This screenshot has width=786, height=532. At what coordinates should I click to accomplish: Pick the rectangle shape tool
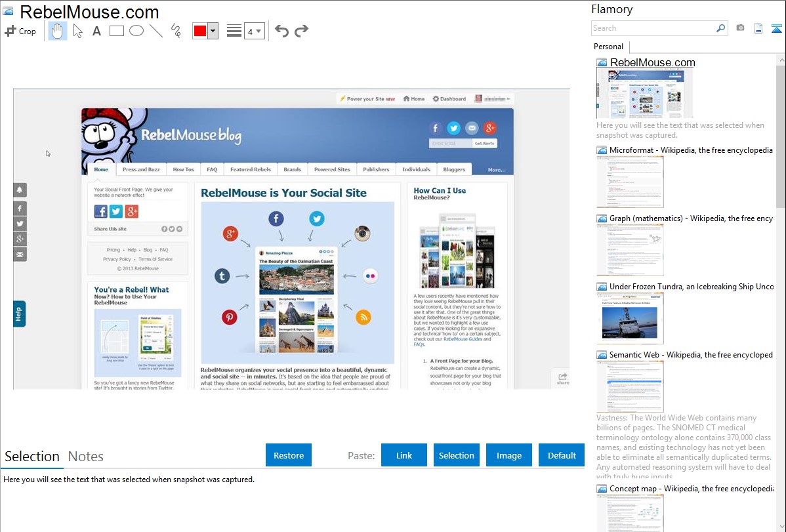pyautogui.click(x=116, y=31)
